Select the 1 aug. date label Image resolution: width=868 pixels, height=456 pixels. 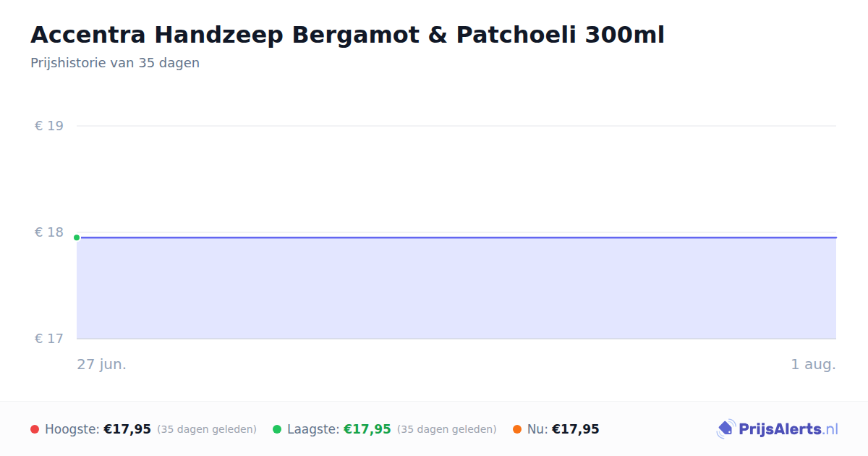coord(813,364)
